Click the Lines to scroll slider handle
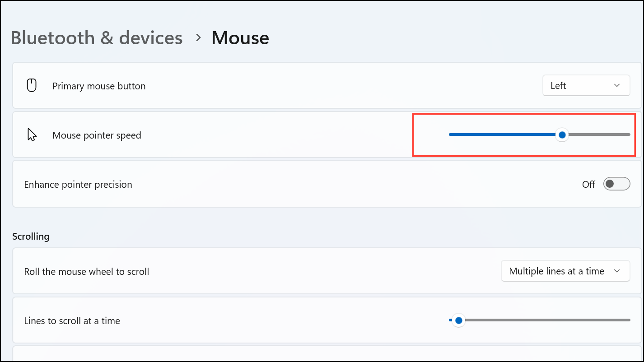This screenshot has height=362, width=644. (x=459, y=320)
